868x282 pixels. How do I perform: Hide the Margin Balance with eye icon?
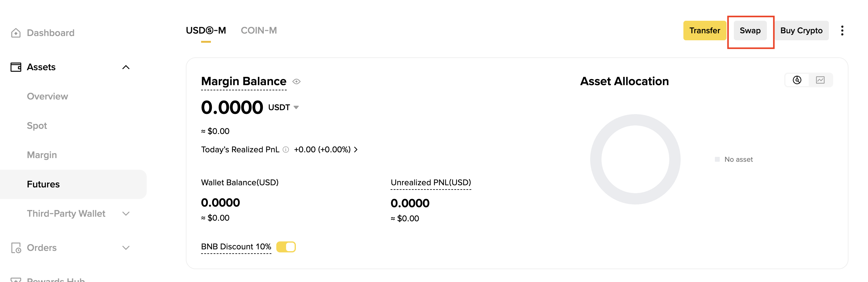(296, 81)
